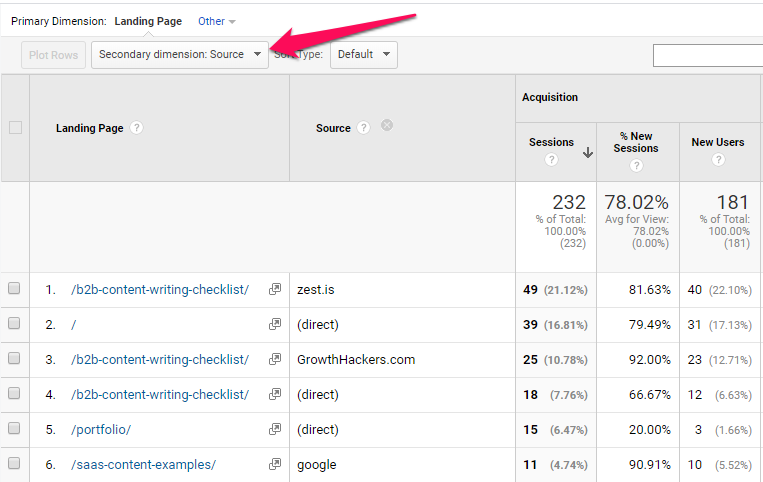Click the table search input field
763x482 pixels.
[x=707, y=55]
